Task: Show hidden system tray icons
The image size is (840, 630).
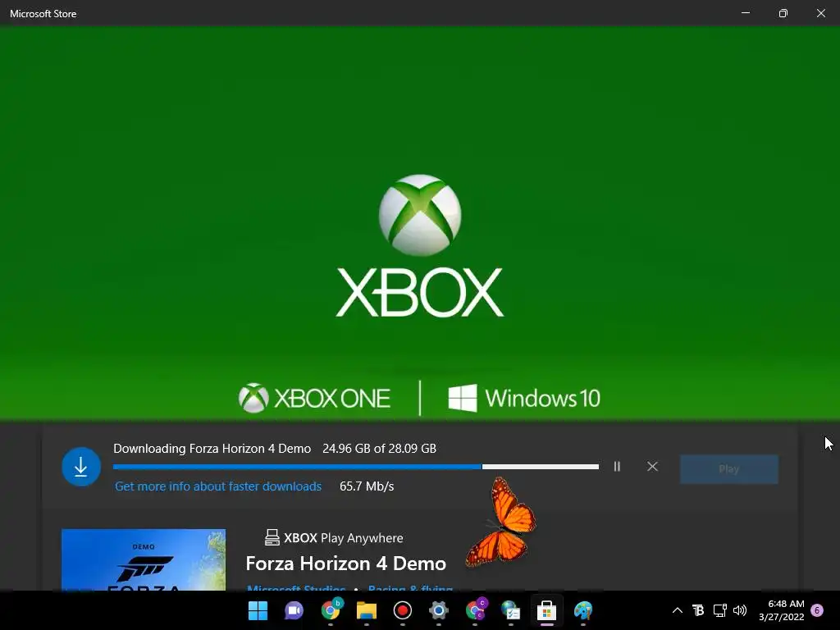Action: pos(677,610)
